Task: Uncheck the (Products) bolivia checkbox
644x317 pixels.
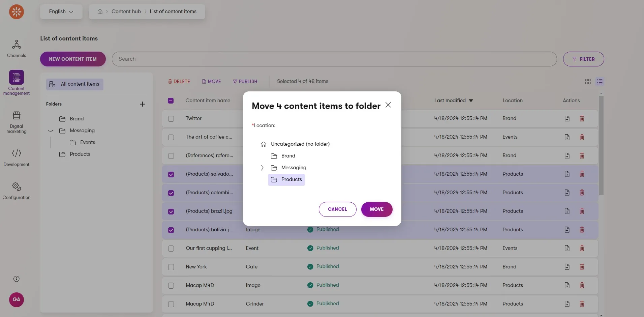Action: point(171,230)
